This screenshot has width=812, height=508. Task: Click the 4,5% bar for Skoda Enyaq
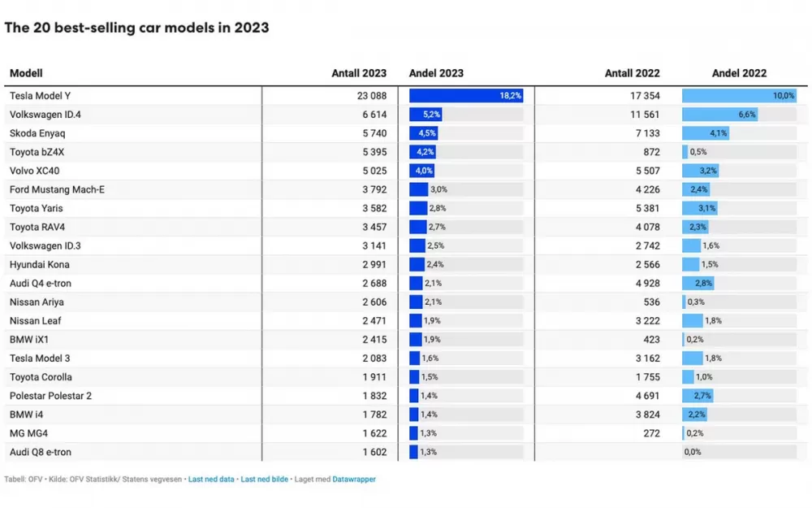coord(424,133)
